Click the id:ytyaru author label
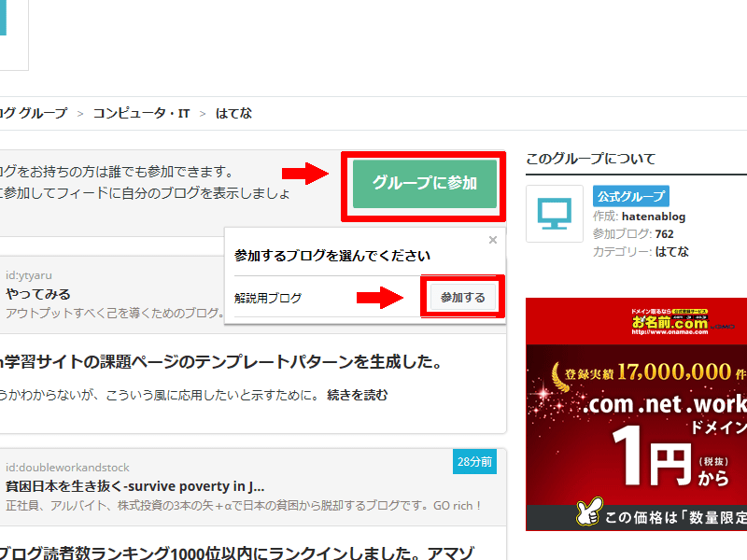This screenshot has height=560, width=747. [29, 275]
